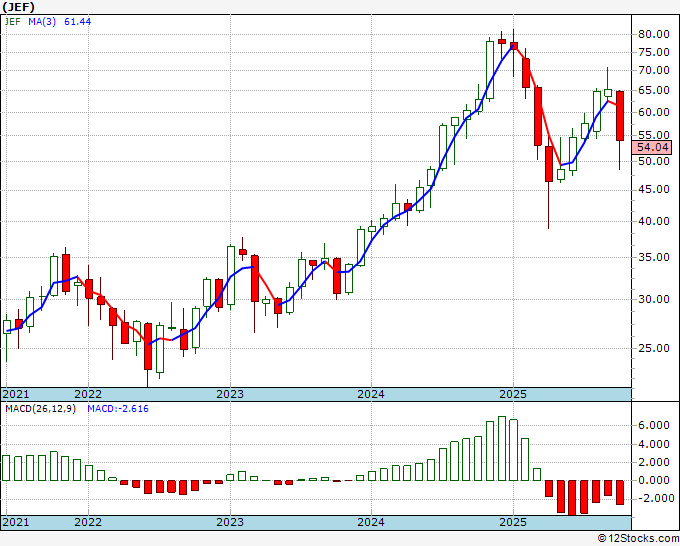The height and width of the screenshot is (546, 680).
Task: Click the 65.00 price axis label
Action: point(654,91)
